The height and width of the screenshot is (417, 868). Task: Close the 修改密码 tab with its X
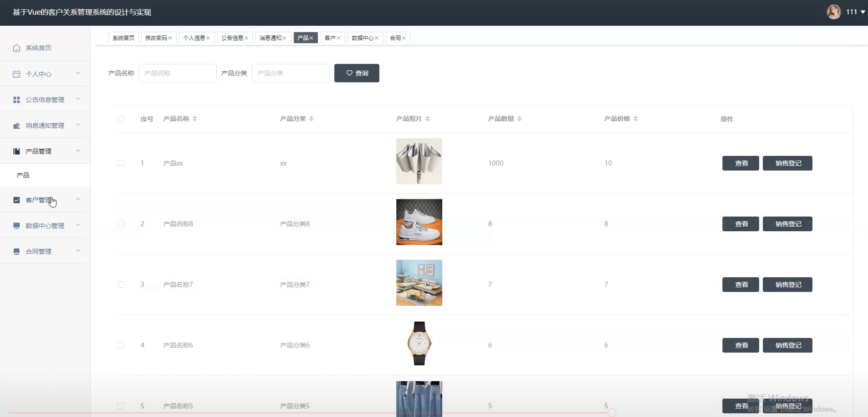click(x=170, y=38)
